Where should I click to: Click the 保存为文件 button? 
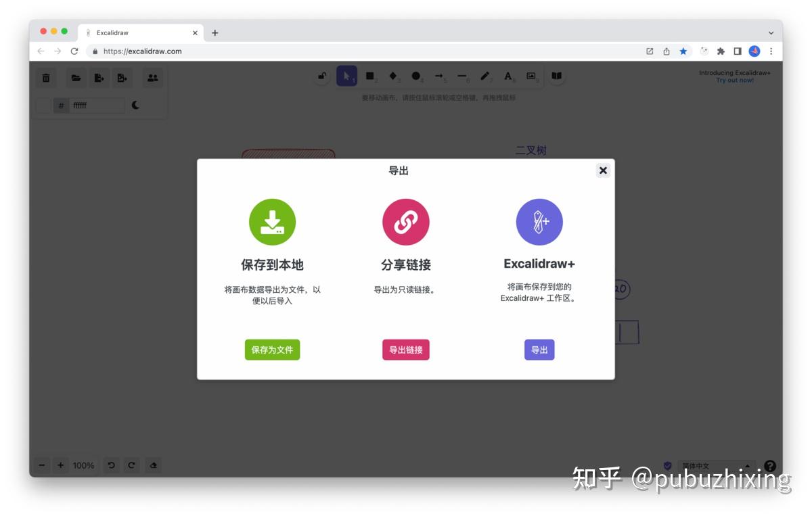[272, 350]
